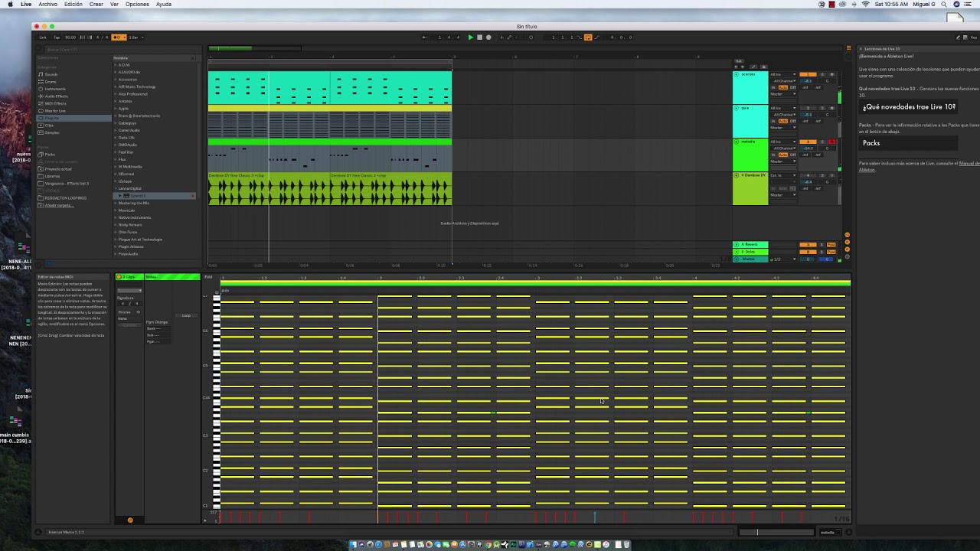
Task: Open the Crear menu
Action: (x=96, y=4)
